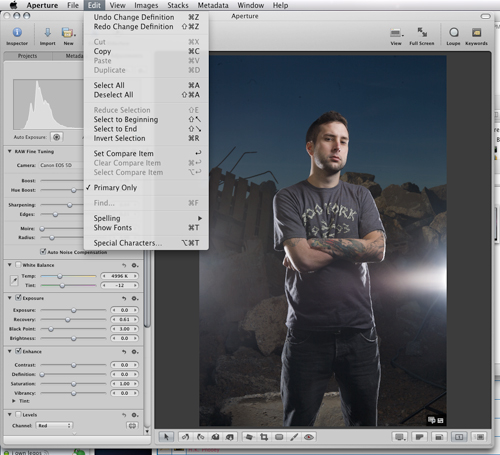Open the Exposure gear action menu
Screen dimensions: 500x455
click(x=135, y=298)
